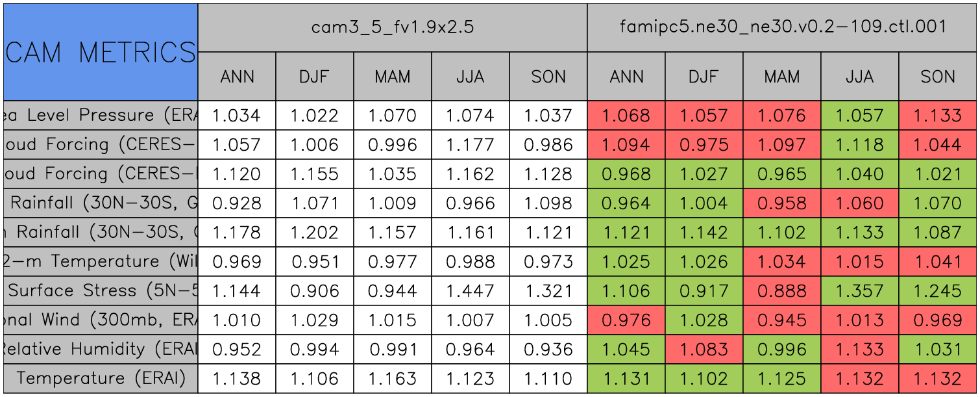
Task: Click the JJA column header under famipc5
Action: point(859,77)
